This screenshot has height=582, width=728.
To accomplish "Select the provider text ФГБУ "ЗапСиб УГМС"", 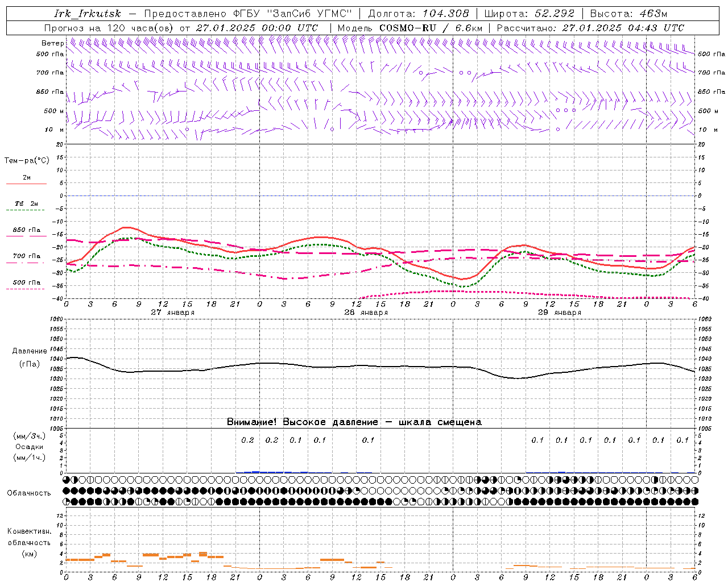I will click(x=292, y=14).
